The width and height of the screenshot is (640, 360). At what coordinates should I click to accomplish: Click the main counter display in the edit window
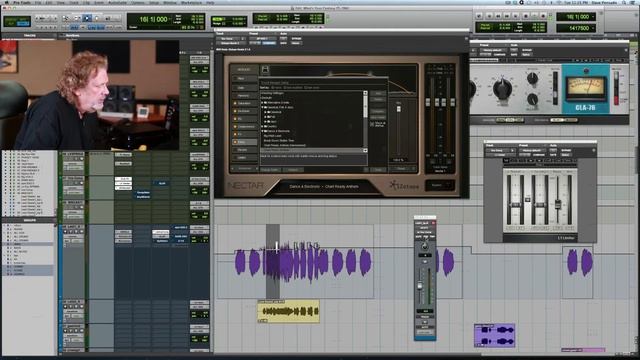pyautogui.click(x=154, y=19)
